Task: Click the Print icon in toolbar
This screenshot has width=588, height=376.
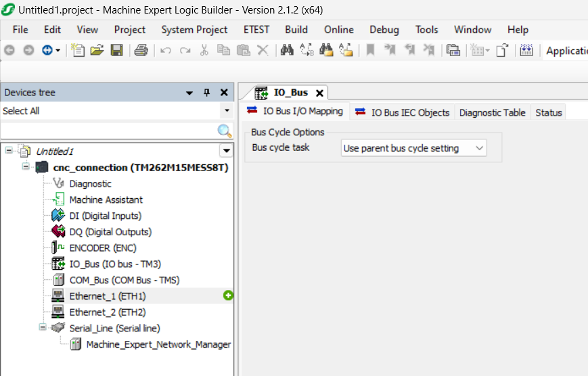Action: [x=141, y=51]
